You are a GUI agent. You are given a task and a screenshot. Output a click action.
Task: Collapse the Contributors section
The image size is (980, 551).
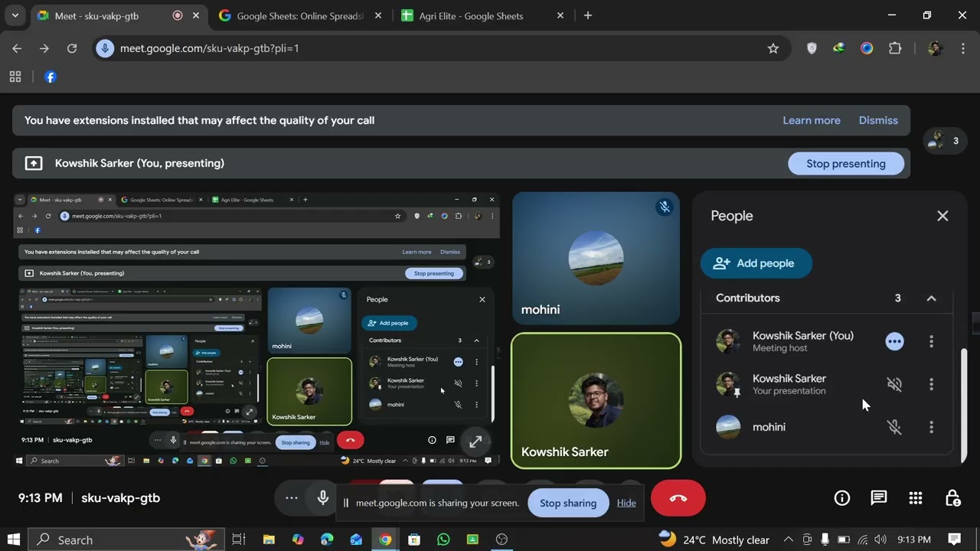(931, 298)
